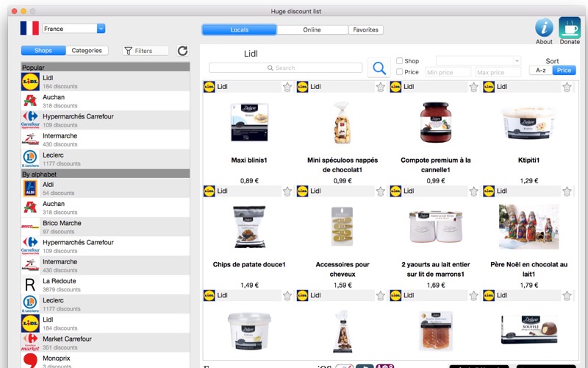Switch to the Online tab
The width and height of the screenshot is (588, 368).
coord(312,29)
